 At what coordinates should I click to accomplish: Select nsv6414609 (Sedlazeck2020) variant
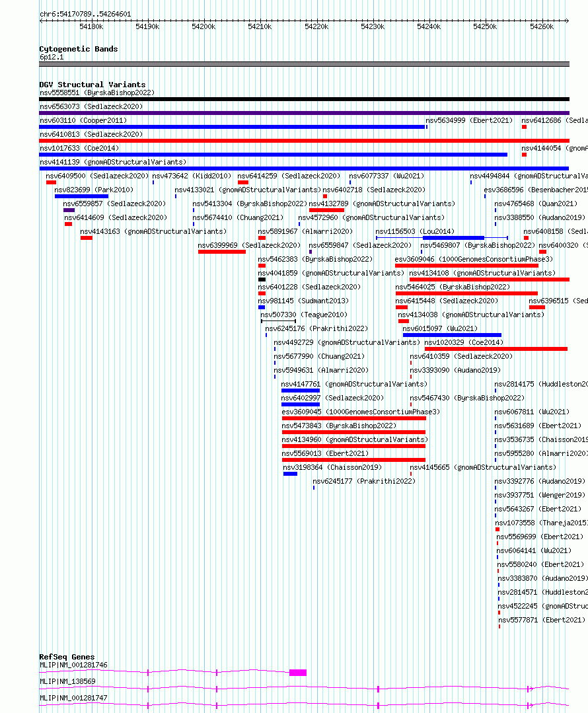[116, 217]
